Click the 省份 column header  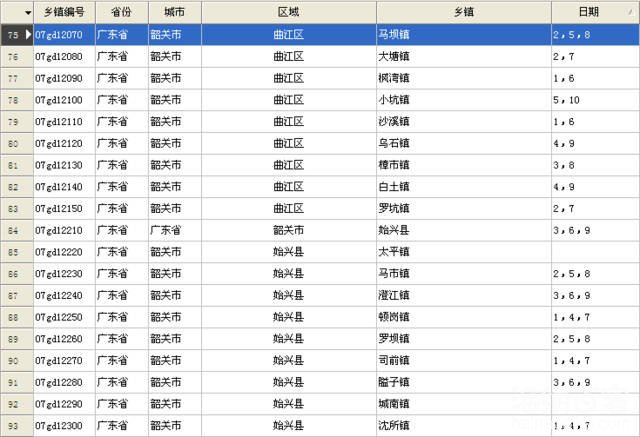(122, 12)
